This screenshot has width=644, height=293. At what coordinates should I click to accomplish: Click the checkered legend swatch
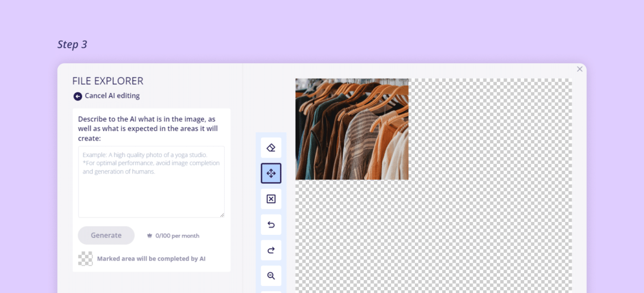tap(85, 259)
